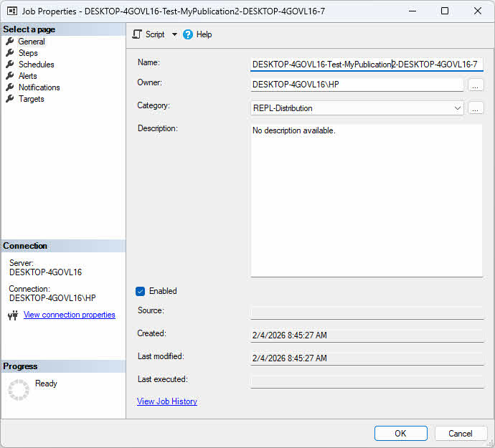This screenshot has width=495, height=448.
Task: Click the wrench icon beside General
Action: (x=10, y=42)
